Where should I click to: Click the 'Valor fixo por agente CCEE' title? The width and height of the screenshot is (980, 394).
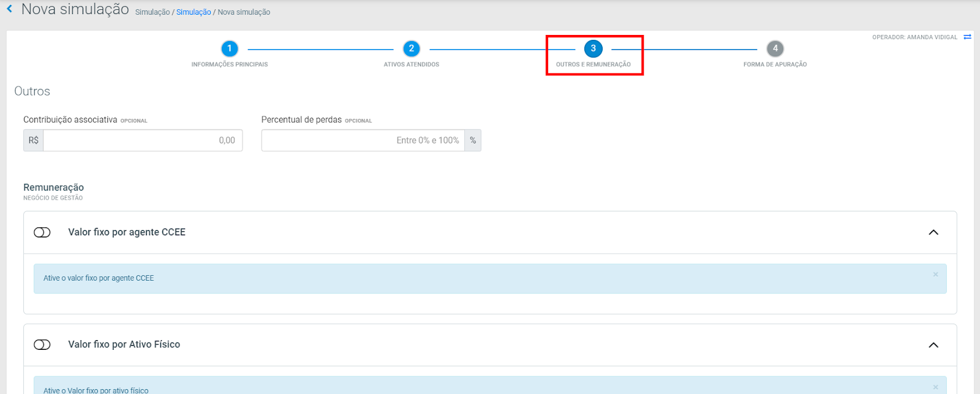[x=127, y=232]
